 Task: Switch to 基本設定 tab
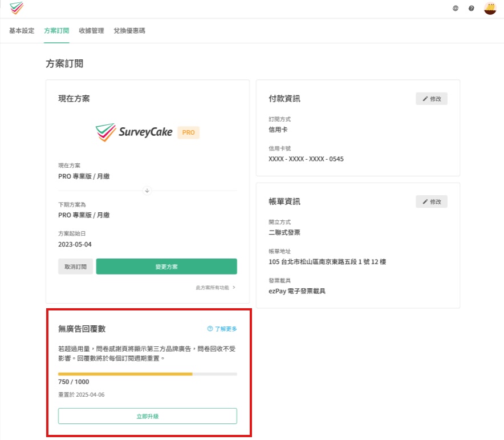(x=22, y=31)
